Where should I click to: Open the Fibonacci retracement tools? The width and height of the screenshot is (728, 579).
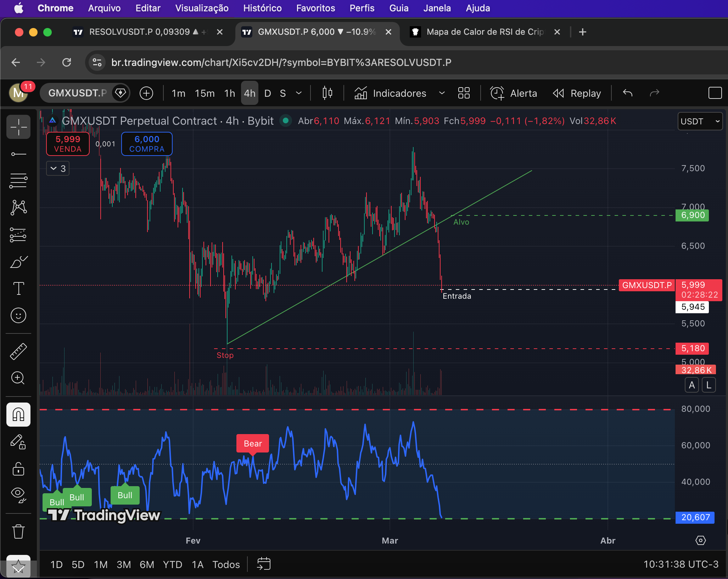[x=18, y=181]
